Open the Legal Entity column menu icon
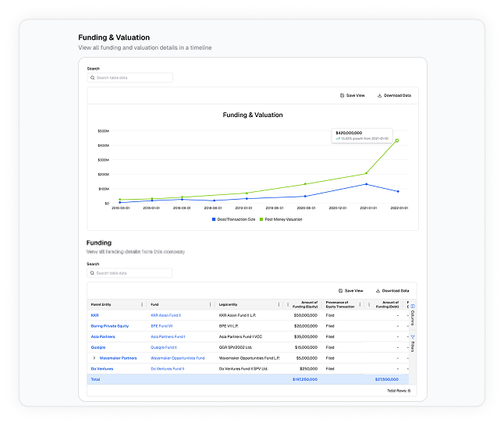This screenshot has width=504, height=426. tap(279, 304)
